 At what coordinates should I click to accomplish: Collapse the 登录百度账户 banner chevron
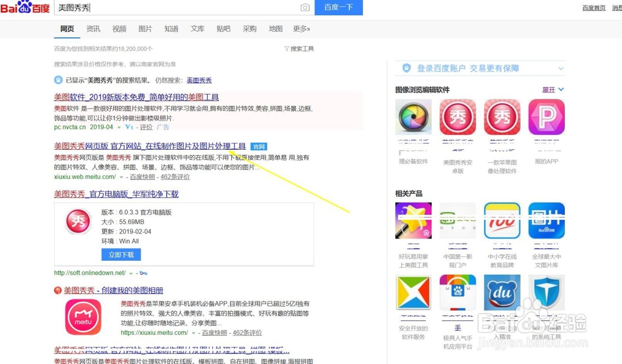[x=560, y=68]
